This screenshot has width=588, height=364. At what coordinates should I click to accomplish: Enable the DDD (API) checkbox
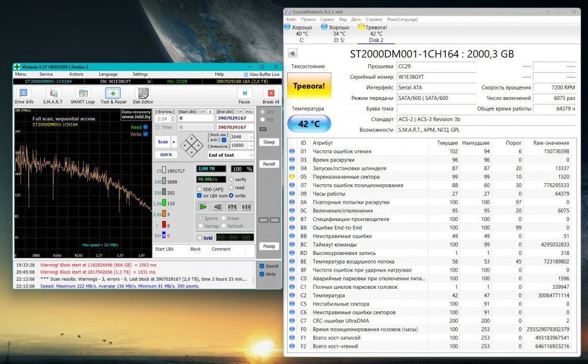pyautogui.click(x=199, y=189)
